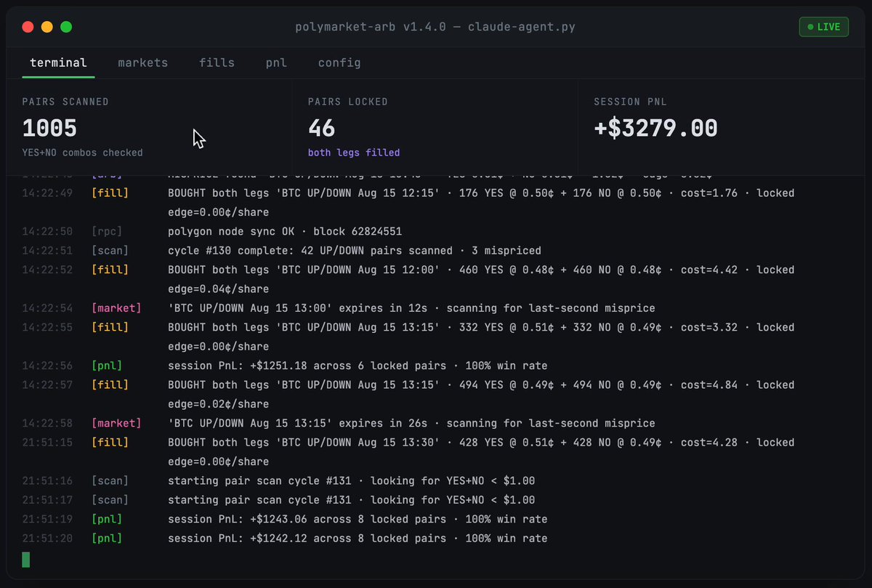Click the [fill] tag on the 14:22:49 line
This screenshot has width=872, height=588.
click(x=110, y=193)
